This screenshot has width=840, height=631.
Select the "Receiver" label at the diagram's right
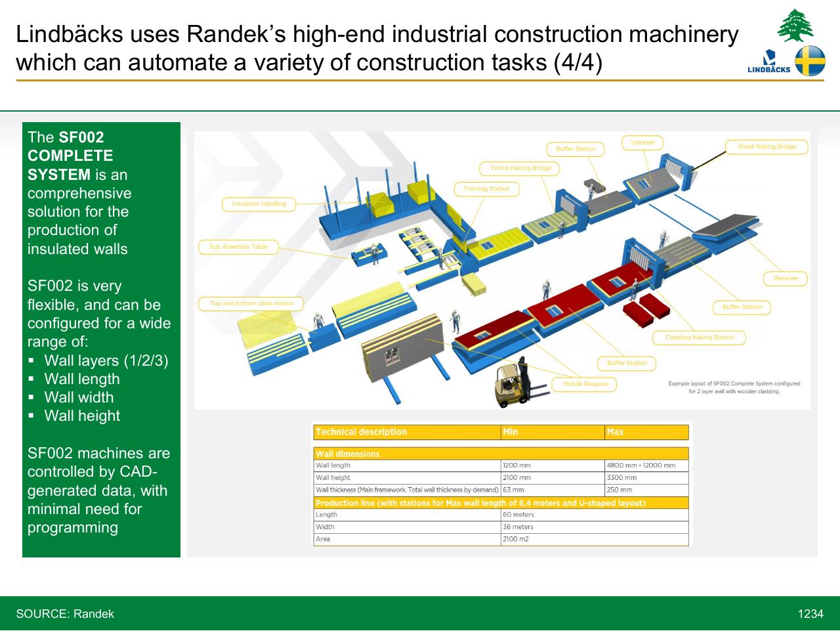(x=786, y=278)
